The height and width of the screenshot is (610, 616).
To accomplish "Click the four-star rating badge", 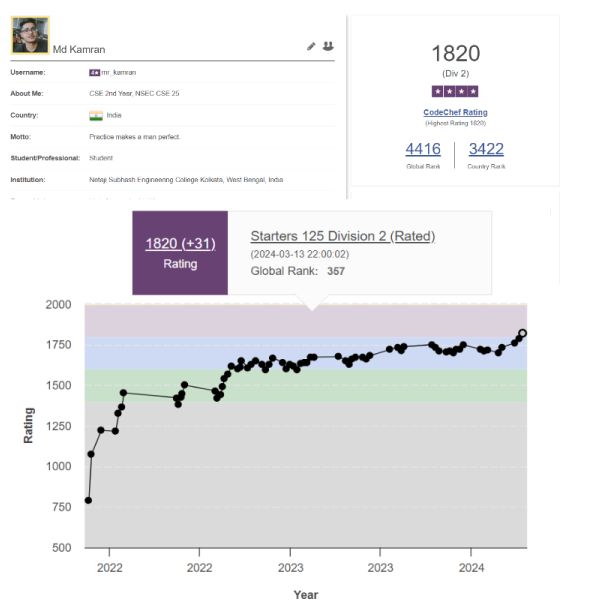I will (x=455, y=92).
